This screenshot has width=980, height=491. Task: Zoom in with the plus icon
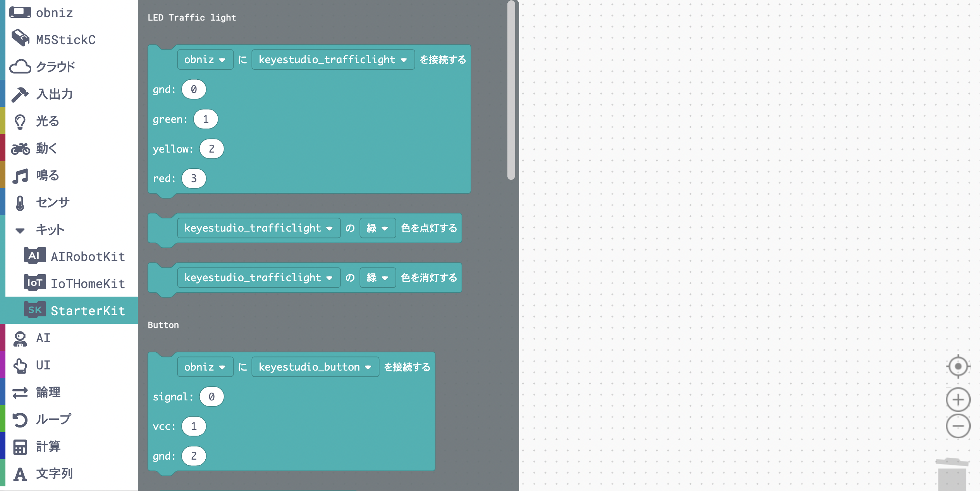click(x=958, y=400)
